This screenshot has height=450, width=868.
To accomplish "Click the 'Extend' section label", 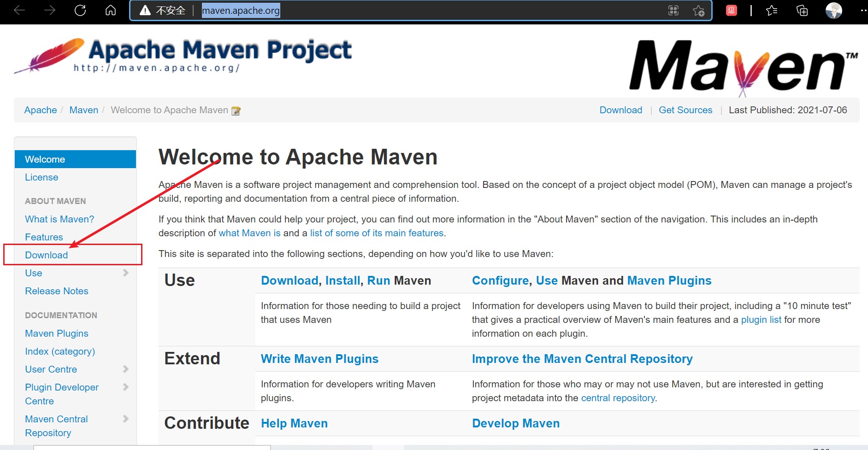I will click(x=192, y=358).
